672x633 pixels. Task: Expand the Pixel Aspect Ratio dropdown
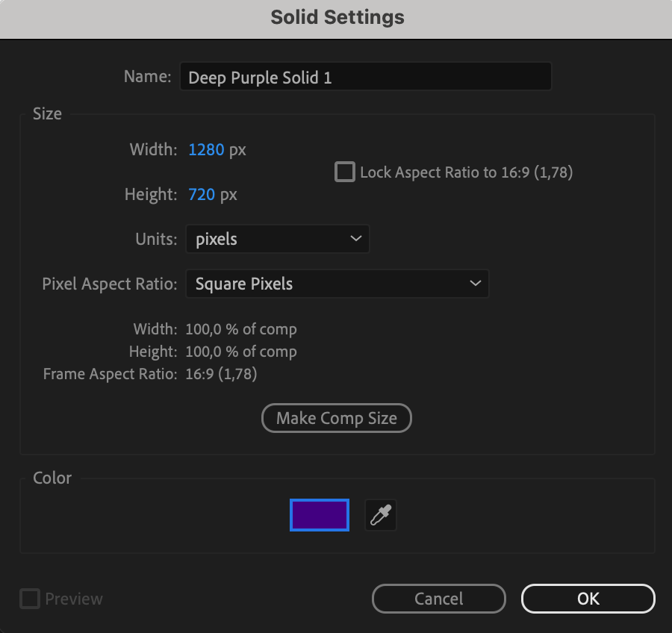[x=337, y=284]
